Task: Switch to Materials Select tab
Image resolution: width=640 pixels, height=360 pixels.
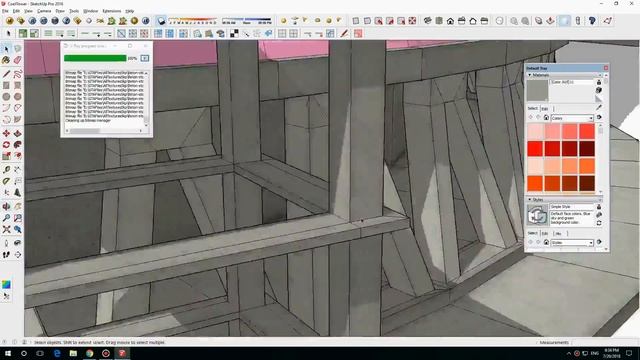Action: pos(533,108)
